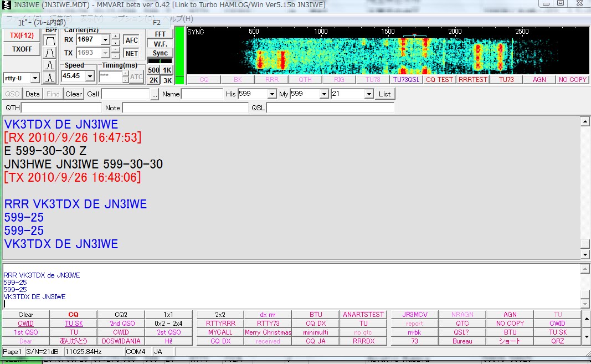
Task: Open the My RST 599 dropdown
Action: click(x=324, y=94)
